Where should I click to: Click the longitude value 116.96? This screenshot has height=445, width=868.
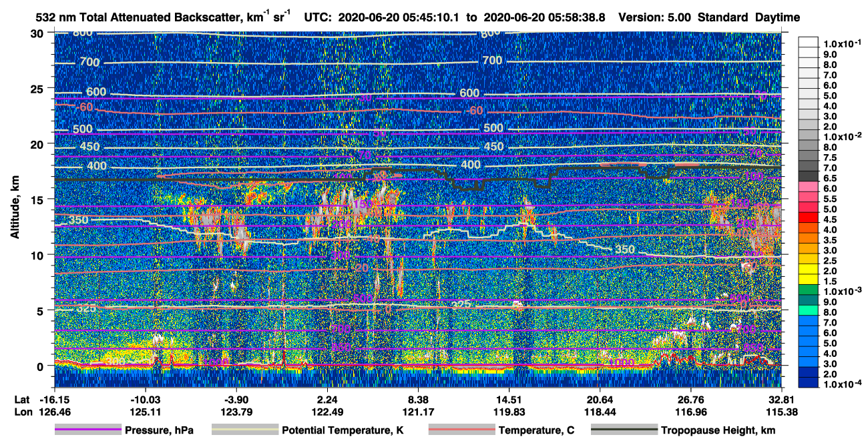[690, 411]
